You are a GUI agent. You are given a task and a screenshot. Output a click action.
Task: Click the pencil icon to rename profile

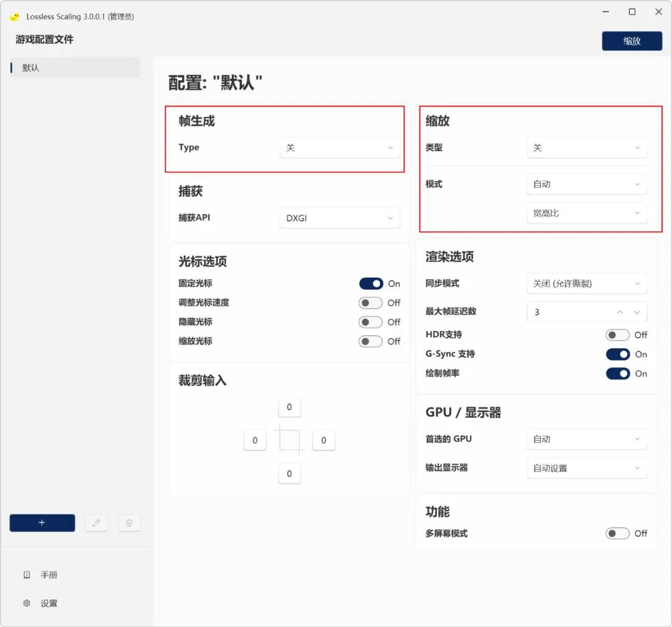[96, 522]
